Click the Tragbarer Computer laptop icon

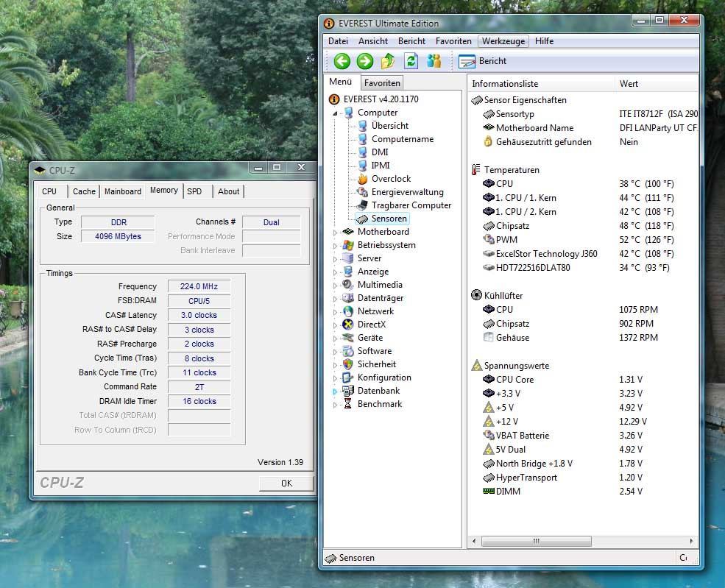pyautogui.click(x=362, y=205)
